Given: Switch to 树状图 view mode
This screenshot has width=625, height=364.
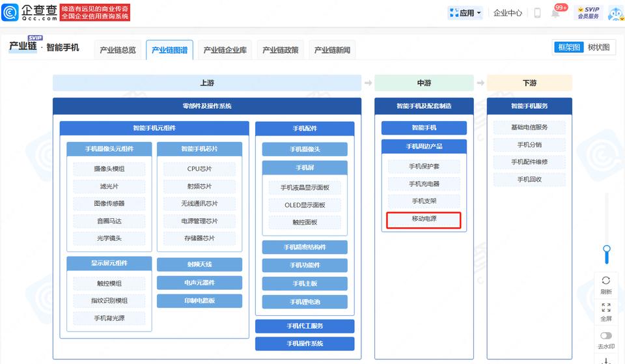Looking at the screenshot, I should [598, 47].
